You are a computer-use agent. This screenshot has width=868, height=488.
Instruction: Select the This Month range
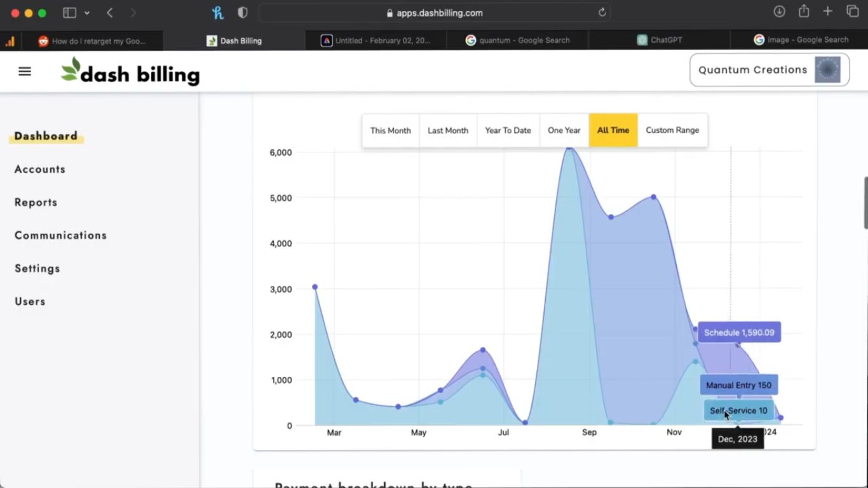tap(390, 130)
